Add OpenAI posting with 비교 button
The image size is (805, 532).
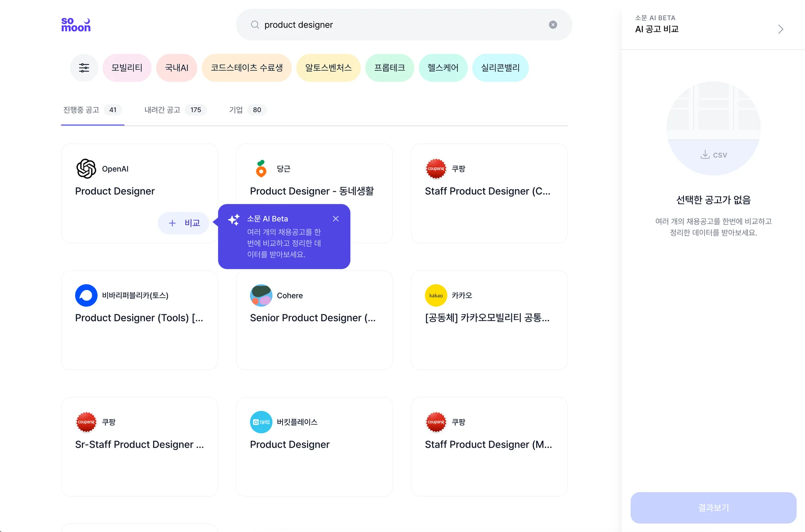click(184, 223)
